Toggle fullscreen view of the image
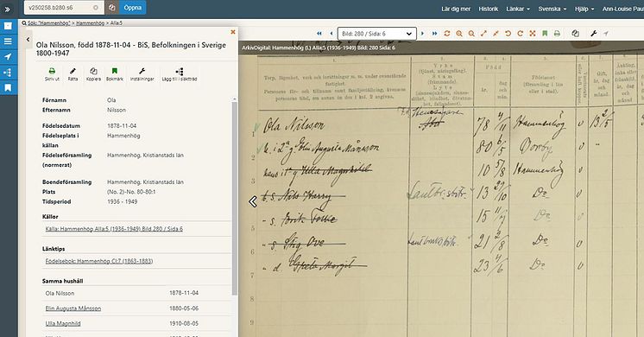644x337 pixels. pos(533,34)
